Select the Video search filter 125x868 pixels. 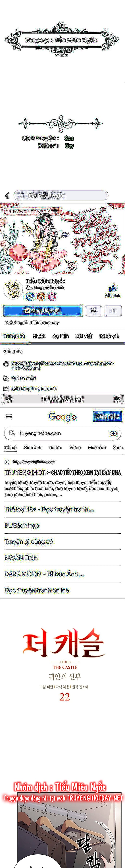75,447
